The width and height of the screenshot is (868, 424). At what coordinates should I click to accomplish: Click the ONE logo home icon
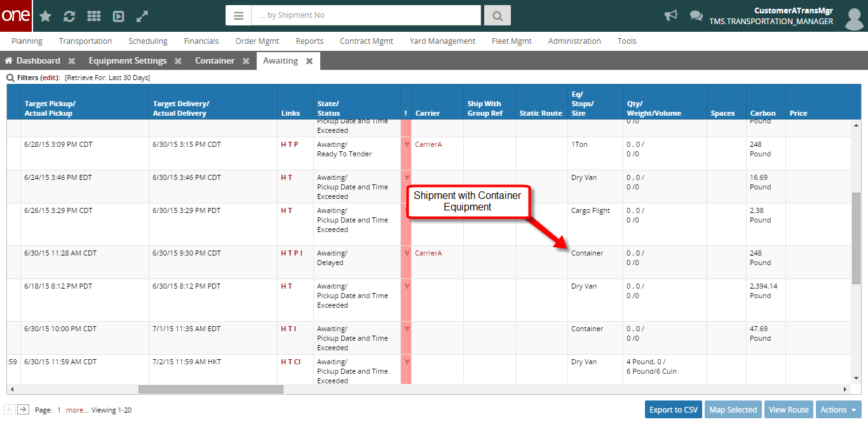coord(16,16)
